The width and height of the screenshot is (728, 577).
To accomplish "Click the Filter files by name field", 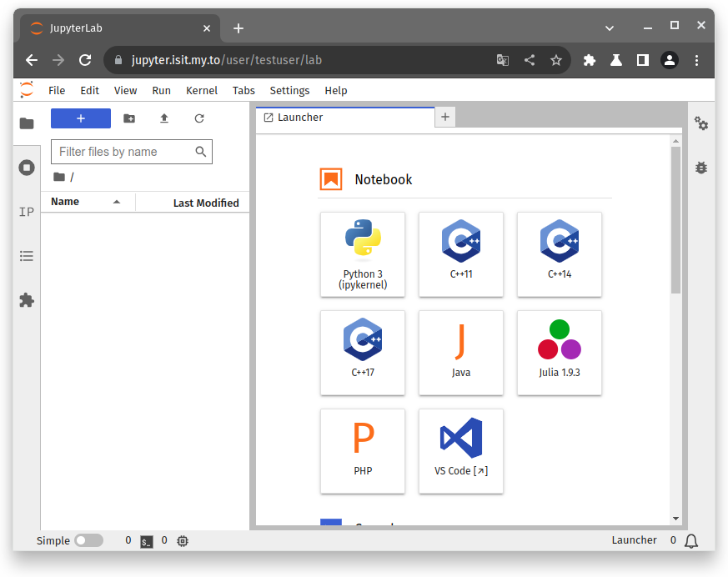I will click(123, 152).
